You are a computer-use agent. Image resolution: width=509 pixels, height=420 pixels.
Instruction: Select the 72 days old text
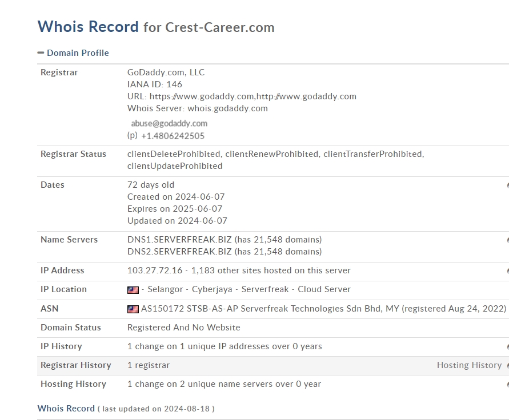click(151, 185)
